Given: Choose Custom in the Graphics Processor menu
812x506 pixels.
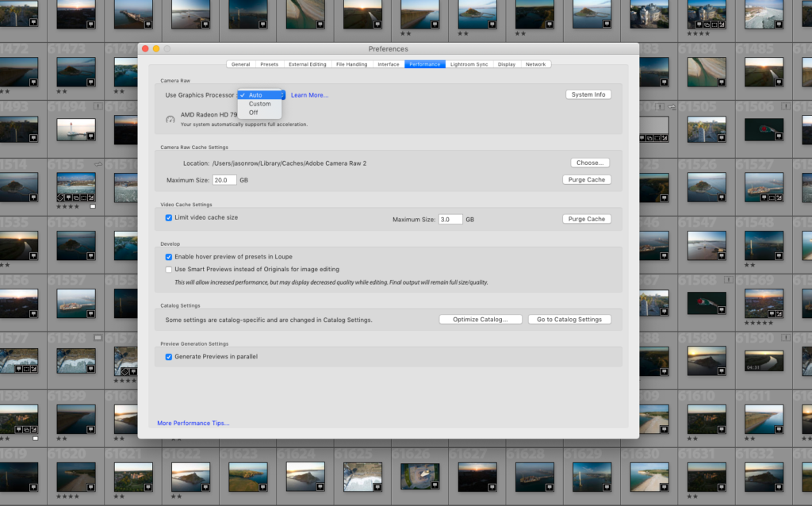Looking at the screenshot, I should tap(260, 104).
